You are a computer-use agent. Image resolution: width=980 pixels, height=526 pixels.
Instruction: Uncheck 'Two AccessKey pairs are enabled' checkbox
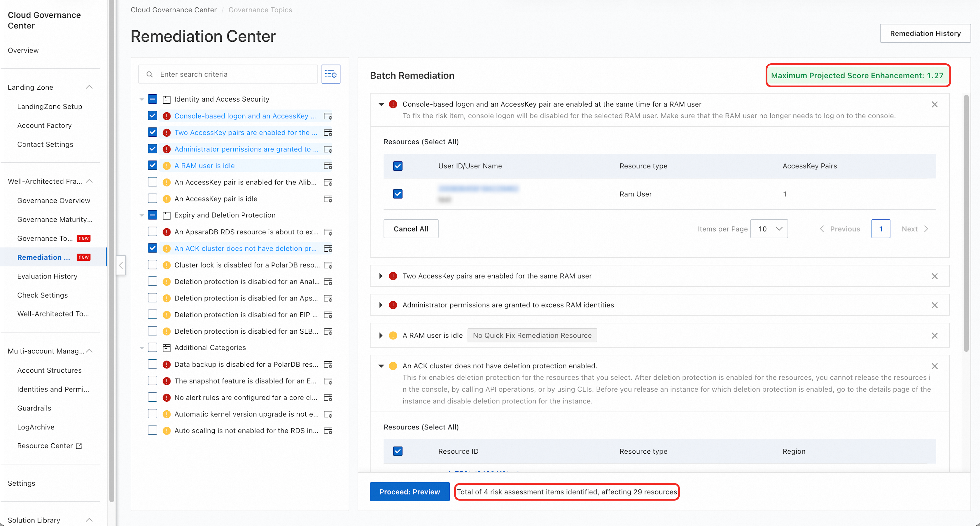pyautogui.click(x=153, y=133)
